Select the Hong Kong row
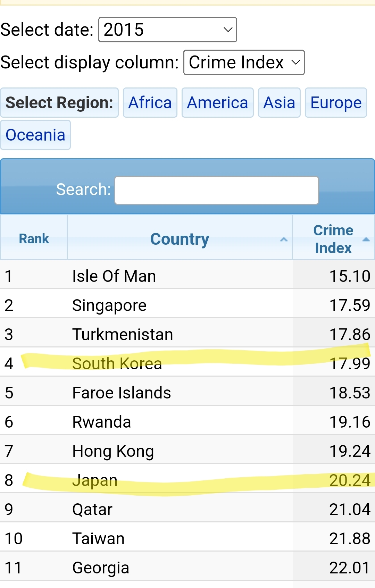The image size is (375, 588). pyautogui.click(x=187, y=451)
